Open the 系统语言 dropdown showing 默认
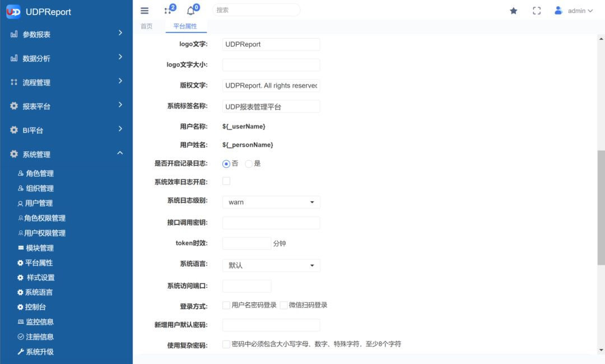The height and width of the screenshot is (364, 605). [x=271, y=265]
